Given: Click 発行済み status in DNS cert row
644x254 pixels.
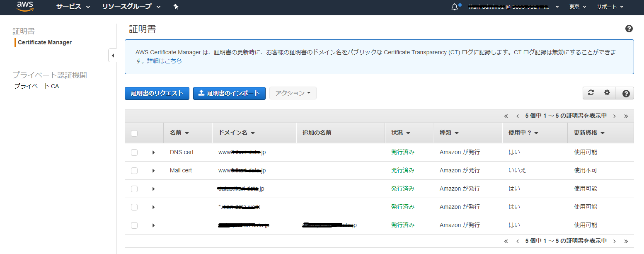Looking at the screenshot, I should [403, 152].
